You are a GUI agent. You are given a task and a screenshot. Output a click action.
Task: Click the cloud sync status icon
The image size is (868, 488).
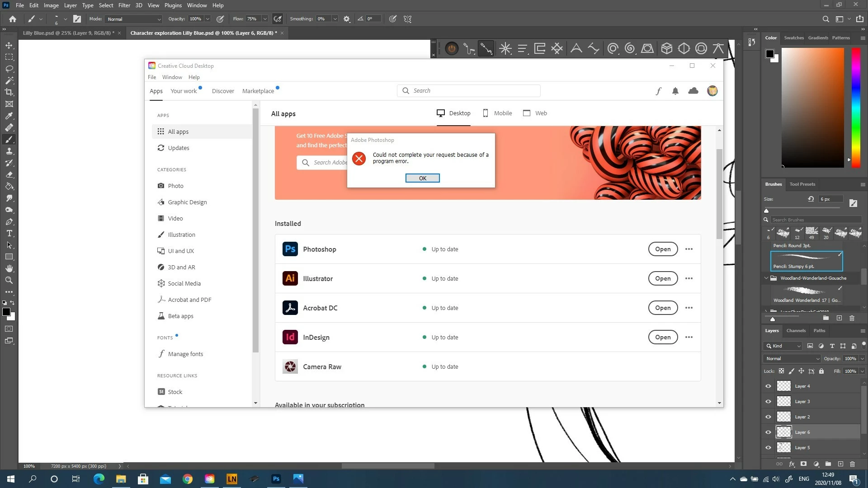(693, 91)
